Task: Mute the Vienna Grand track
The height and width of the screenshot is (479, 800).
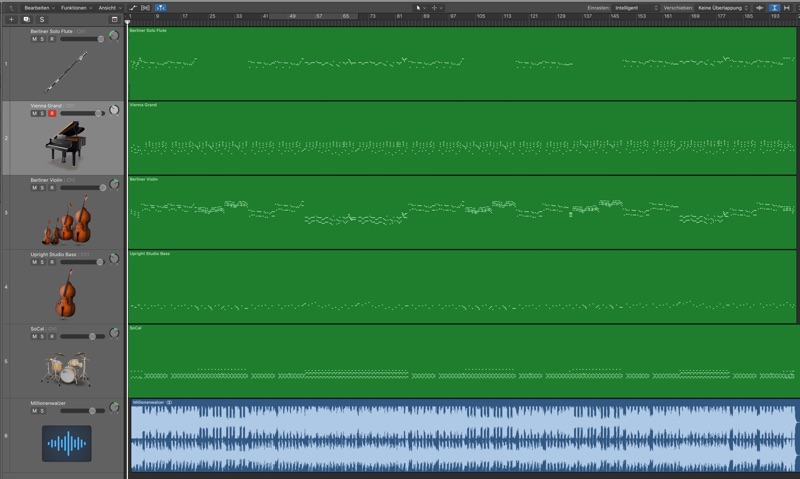Action: pyautogui.click(x=34, y=113)
